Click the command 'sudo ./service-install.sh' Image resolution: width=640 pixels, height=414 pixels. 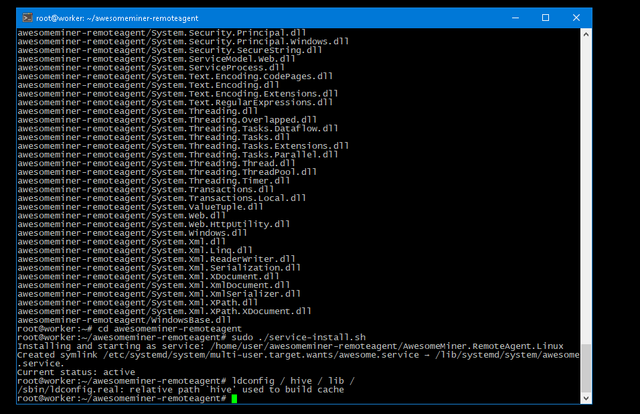299,338
